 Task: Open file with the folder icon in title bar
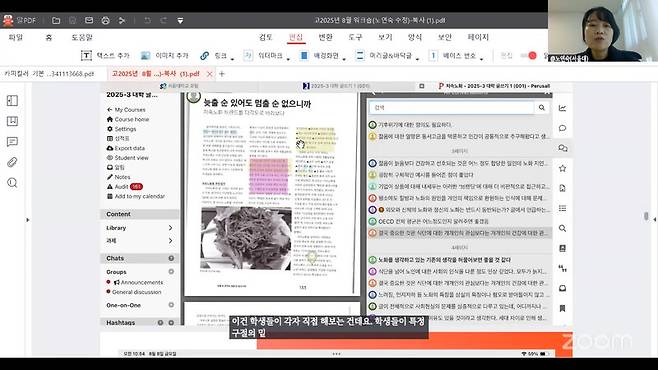(x=56, y=20)
